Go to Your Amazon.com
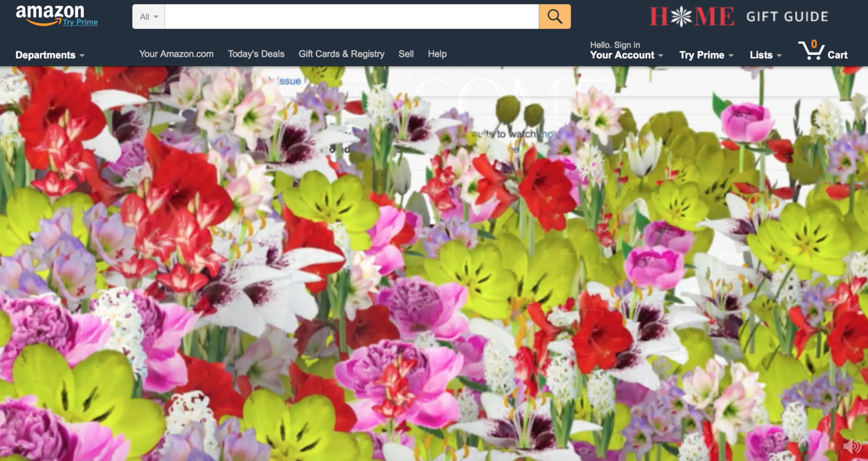Screen dimensions: 868x461 (176, 54)
